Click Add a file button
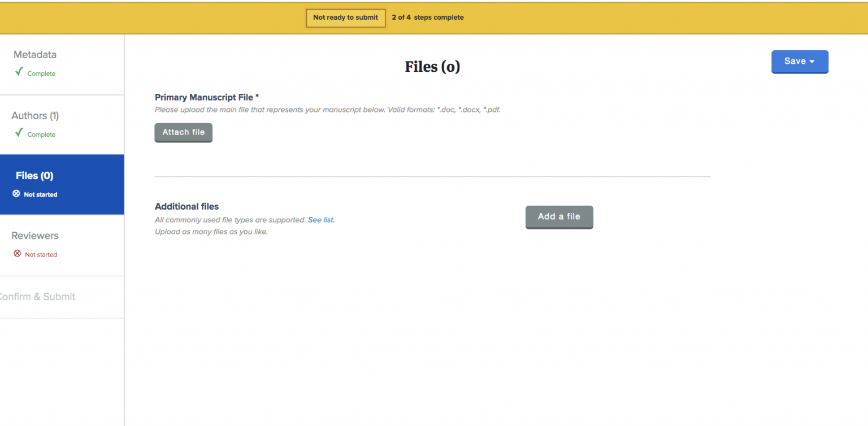The image size is (868, 426). click(559, 217)
